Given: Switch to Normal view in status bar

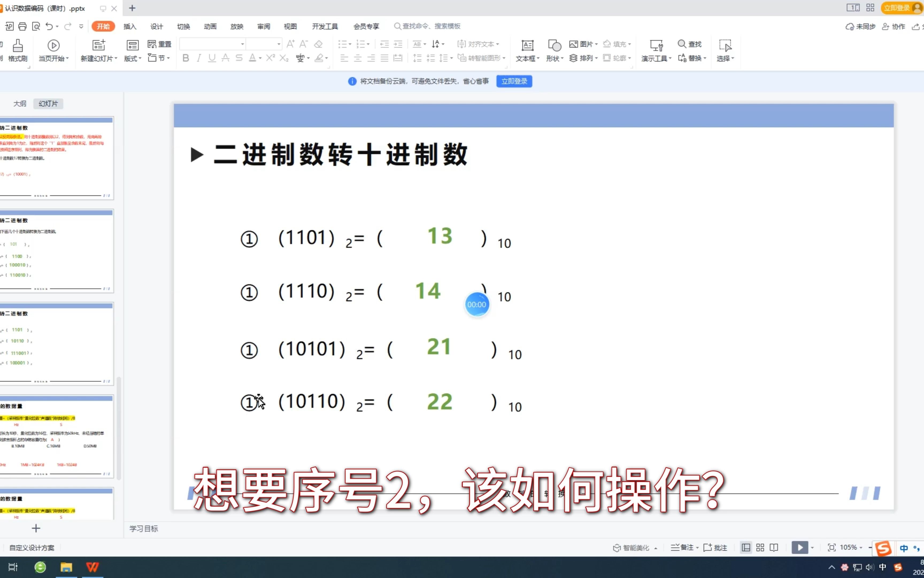Looking at the screenshot, I should 746,547.
